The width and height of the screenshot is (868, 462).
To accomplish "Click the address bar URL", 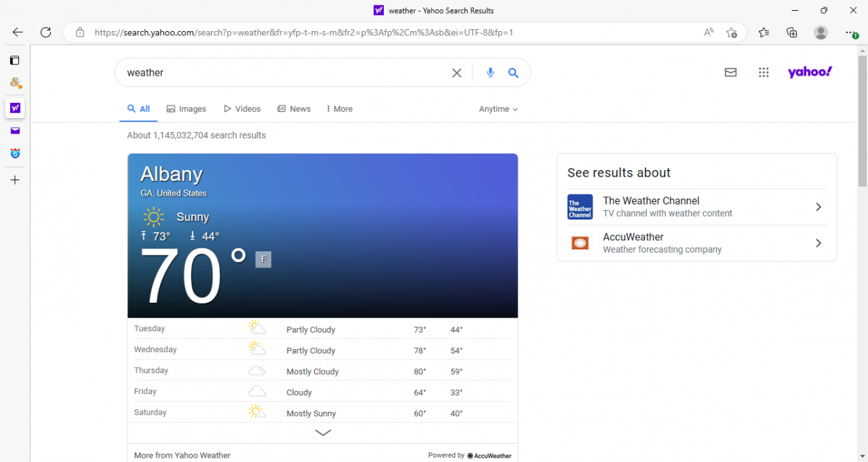I will (304, 32).
